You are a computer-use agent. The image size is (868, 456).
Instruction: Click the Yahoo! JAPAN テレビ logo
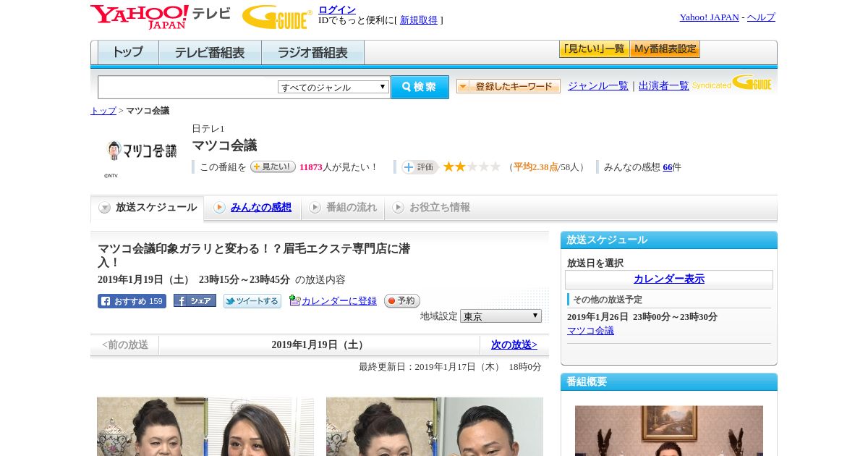click(161, 17)
